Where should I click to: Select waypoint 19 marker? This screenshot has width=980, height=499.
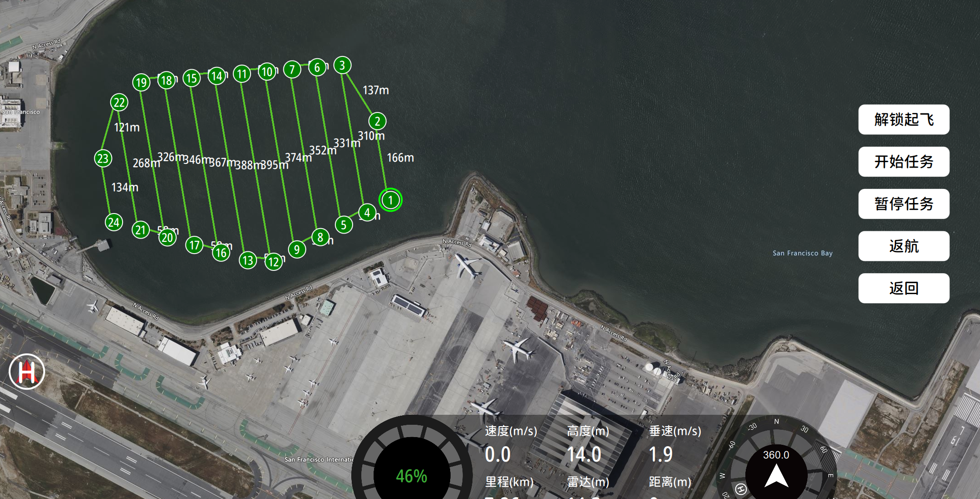[141, 82]
